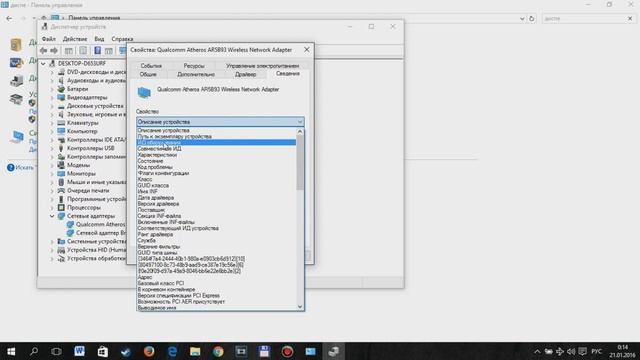640x360 pixels.
Task: Select 'Путь к экземпляру устройства' option
Action: coord(216,136)
